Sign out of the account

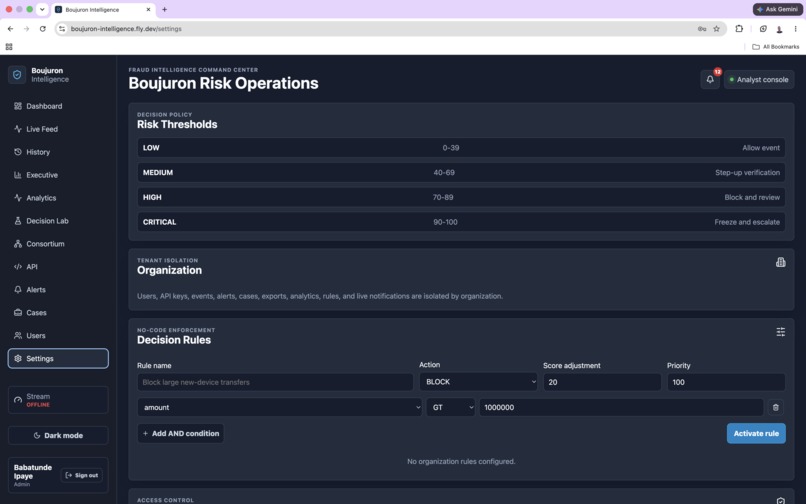(82, 475)
